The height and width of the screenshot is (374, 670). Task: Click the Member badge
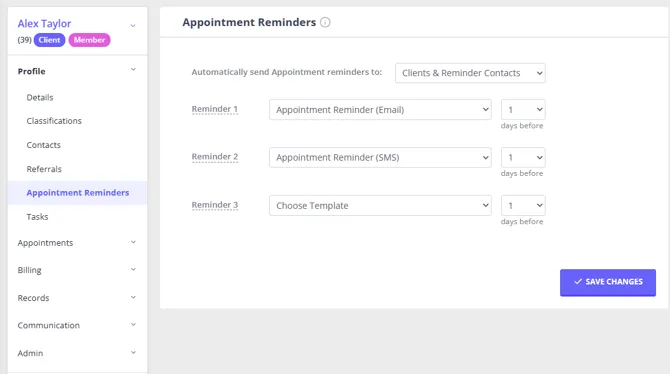point(89,40)
